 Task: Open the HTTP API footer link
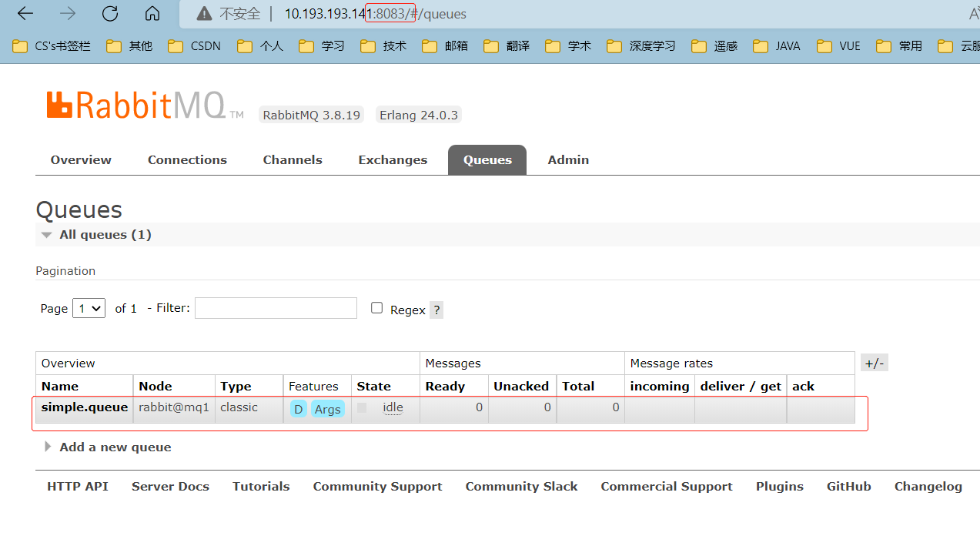78,487
